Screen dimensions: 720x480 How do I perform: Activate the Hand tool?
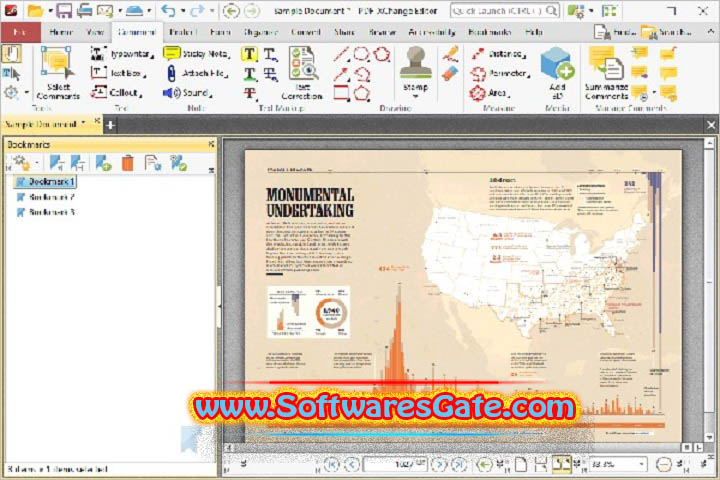11,54
